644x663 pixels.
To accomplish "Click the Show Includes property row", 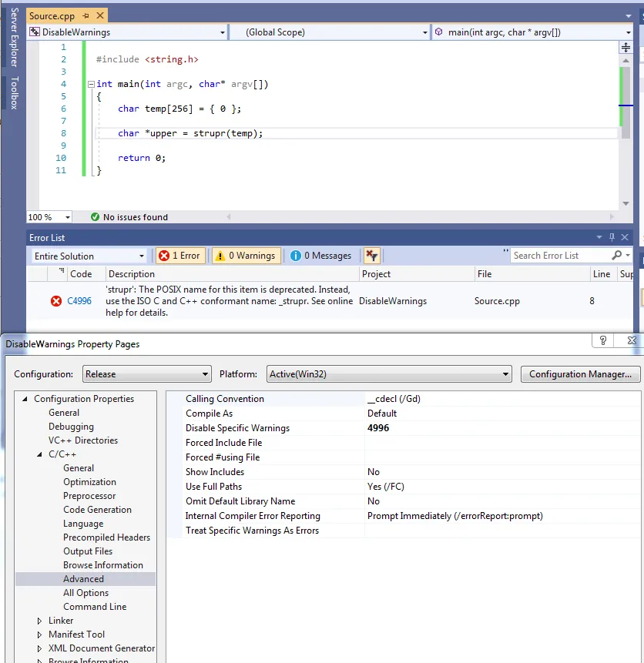I will coord(404,472).
